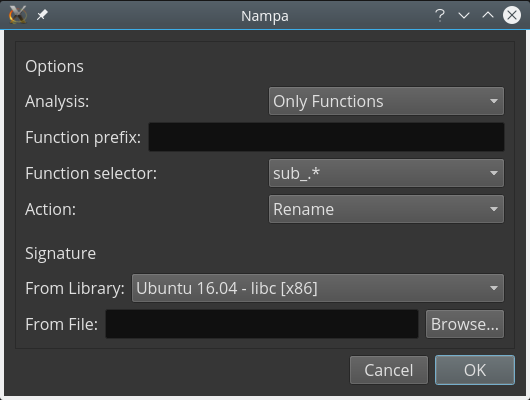Dismiss the dialog with Cancel

point(389,370)
